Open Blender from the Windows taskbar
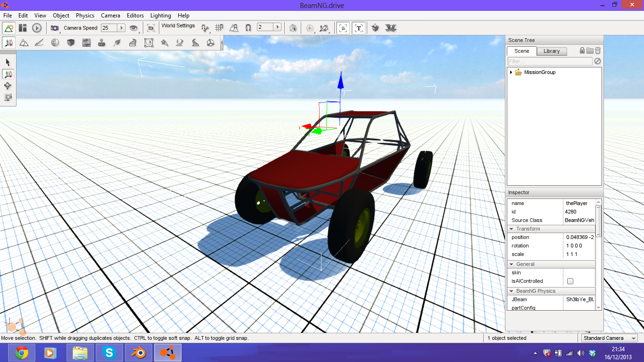Image resolution: width=644 pixels, height=362 pixels. tap(139, 353)
